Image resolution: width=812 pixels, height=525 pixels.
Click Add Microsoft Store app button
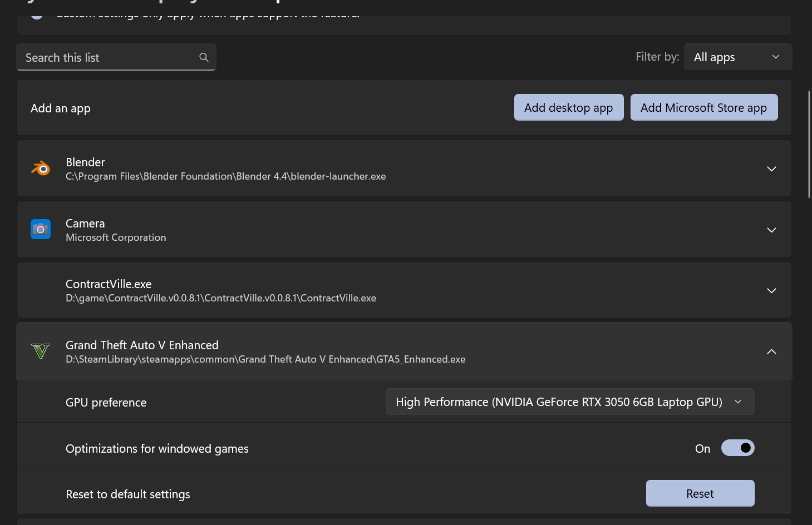[704, 107]
